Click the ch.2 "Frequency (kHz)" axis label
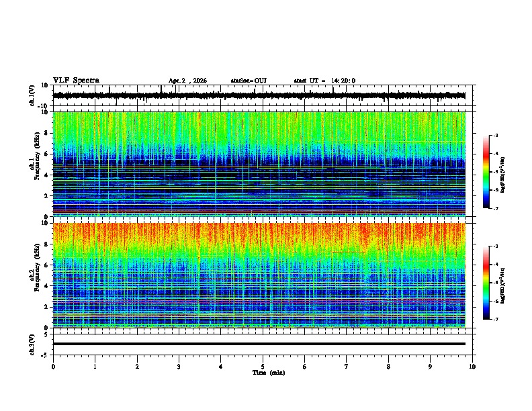This screenshot has height=411, width=532. coord(37,267)
